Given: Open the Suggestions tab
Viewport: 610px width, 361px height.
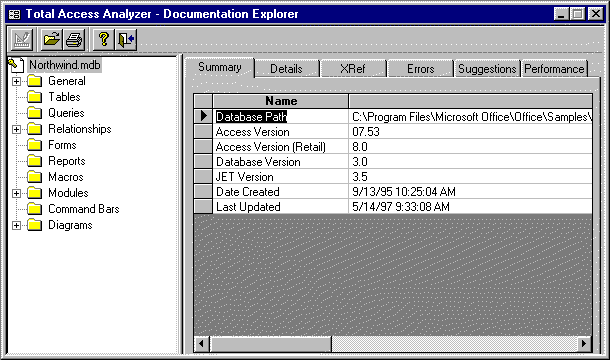Looking at the screenshot, I should coord(487,69).
